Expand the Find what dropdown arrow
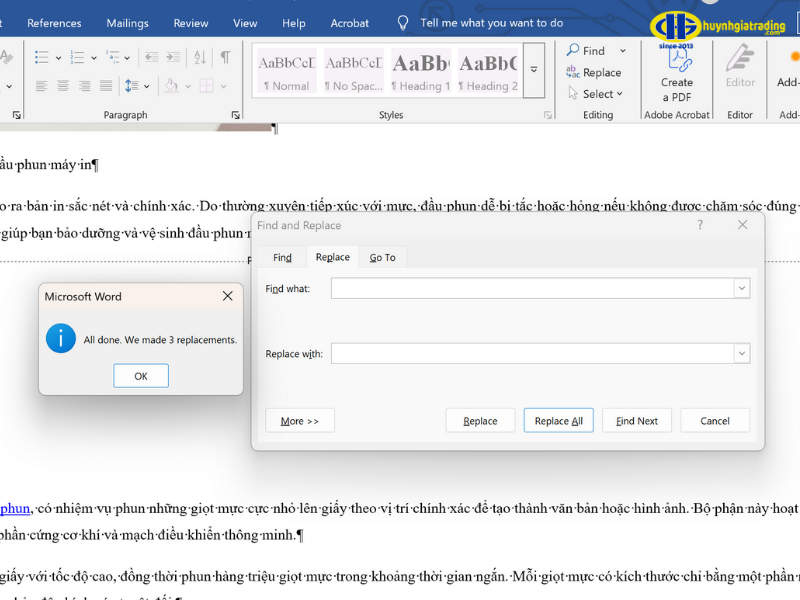This screenshot has width=800, height=600. pyautogui.click(x=741, y=289)
